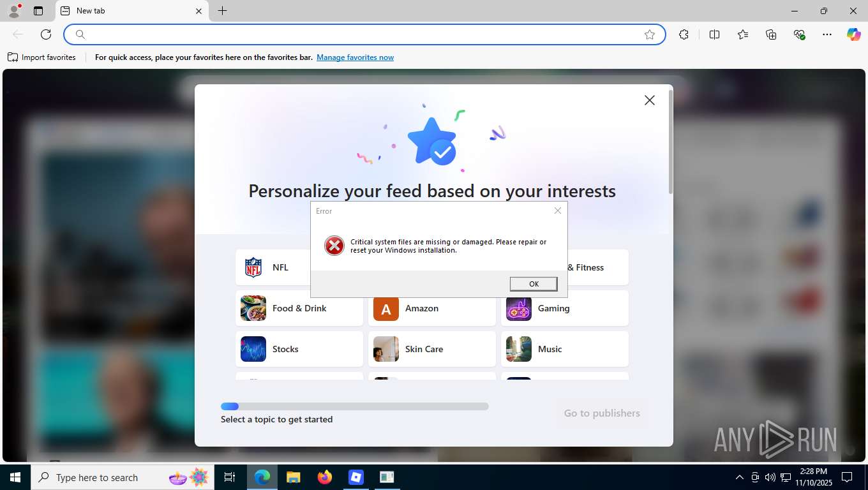The image size is (868, 490).
Task: Select the Skin Care topic card
Action: click(432, 349)
